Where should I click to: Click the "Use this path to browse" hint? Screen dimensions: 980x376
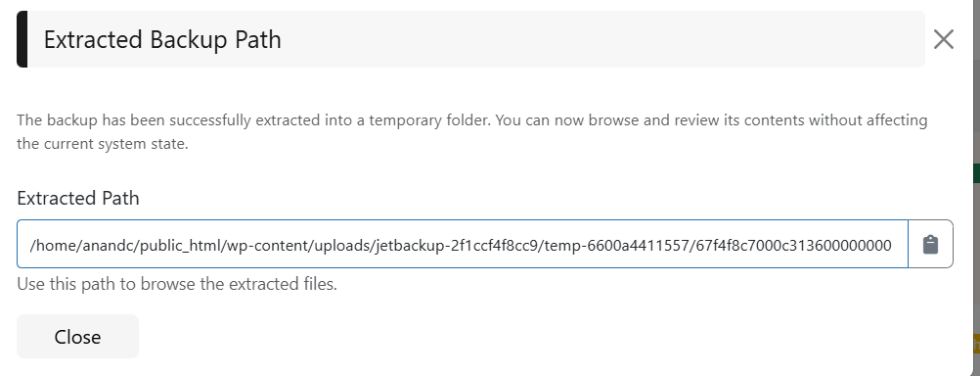(x=177, y=284)
